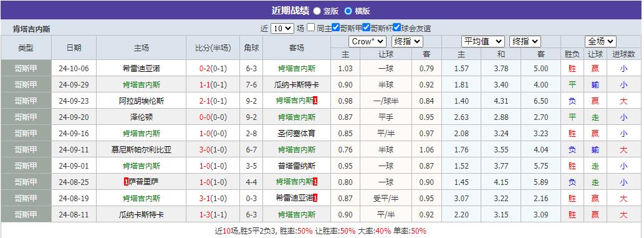Open the 终指 dropdown beside Crow*
This screenshot has width=644, height=238.
[408, 42]
